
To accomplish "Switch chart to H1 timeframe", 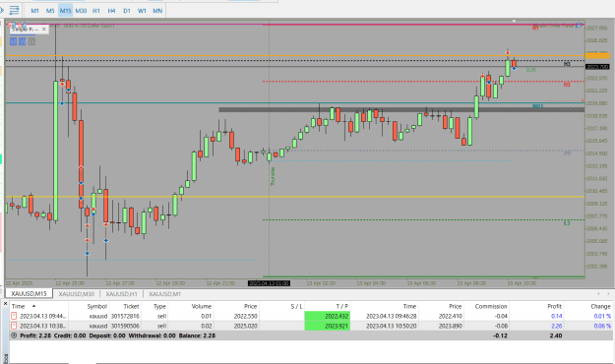I will pos(96,11).
